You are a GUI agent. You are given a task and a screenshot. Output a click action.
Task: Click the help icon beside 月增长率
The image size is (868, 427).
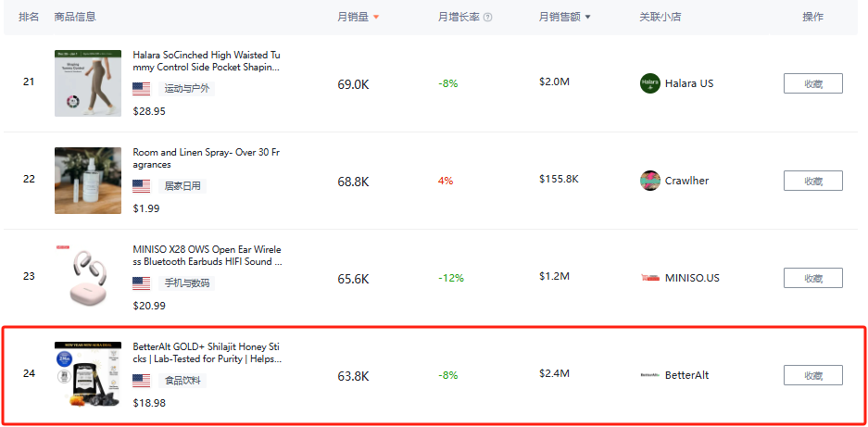(x=488, y=18)
